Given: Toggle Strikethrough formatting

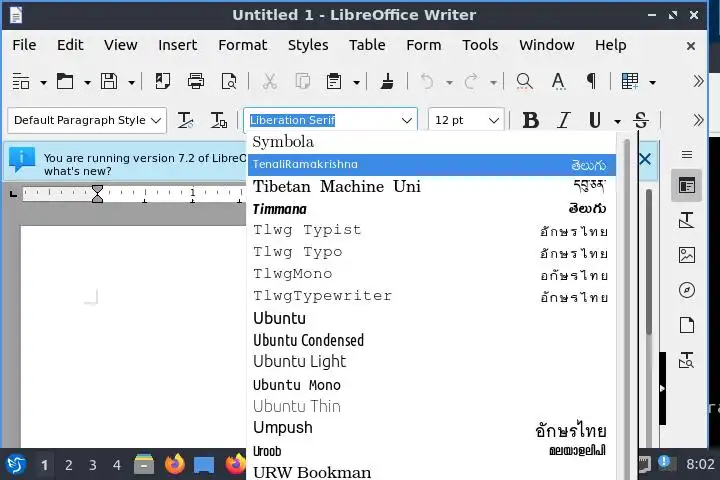Looking at the screenshot, I should (x=641, y=120).
